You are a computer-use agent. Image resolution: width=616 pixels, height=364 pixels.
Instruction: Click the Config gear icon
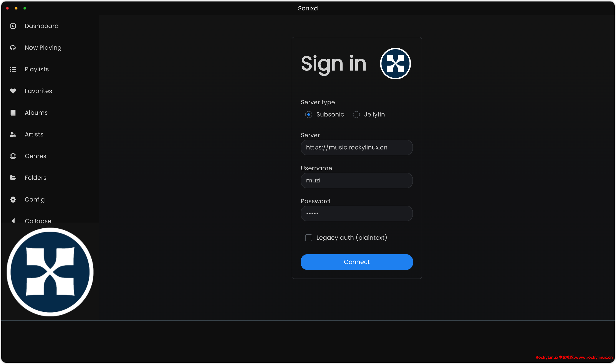(x=13, y=199)
